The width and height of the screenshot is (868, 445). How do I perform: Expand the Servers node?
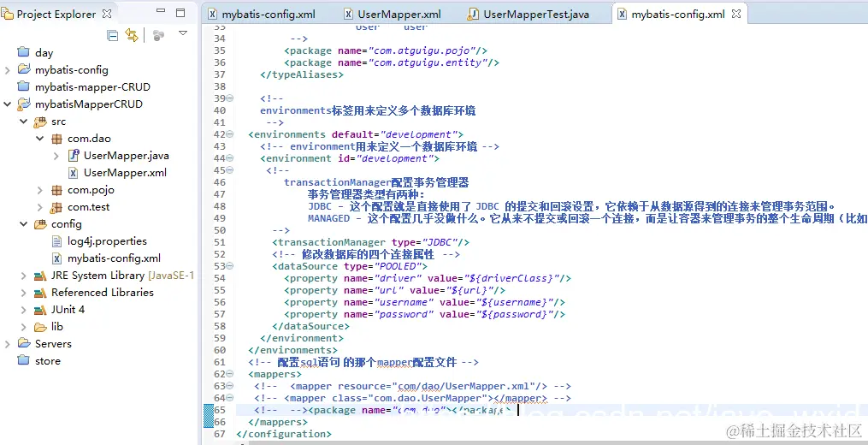[7, 344]
